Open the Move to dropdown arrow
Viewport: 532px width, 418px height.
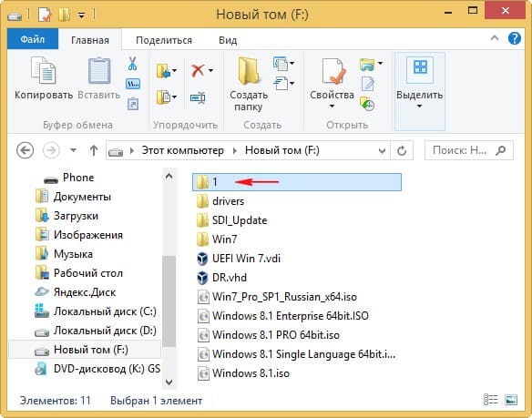174,70
